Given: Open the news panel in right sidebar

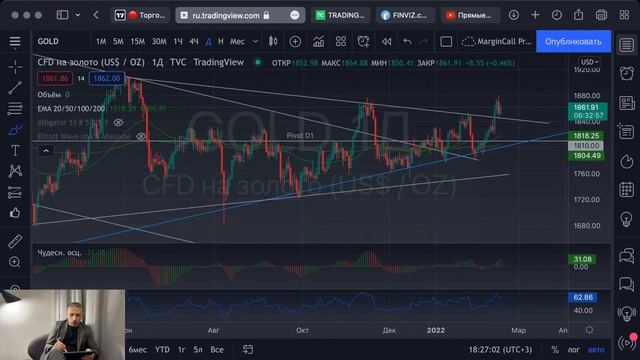Looking at the screenshot, I should [x=627, y=103].
